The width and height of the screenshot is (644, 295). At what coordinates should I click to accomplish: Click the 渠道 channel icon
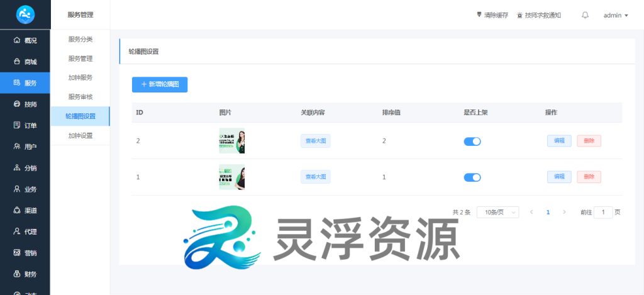(x=17, y=210)
